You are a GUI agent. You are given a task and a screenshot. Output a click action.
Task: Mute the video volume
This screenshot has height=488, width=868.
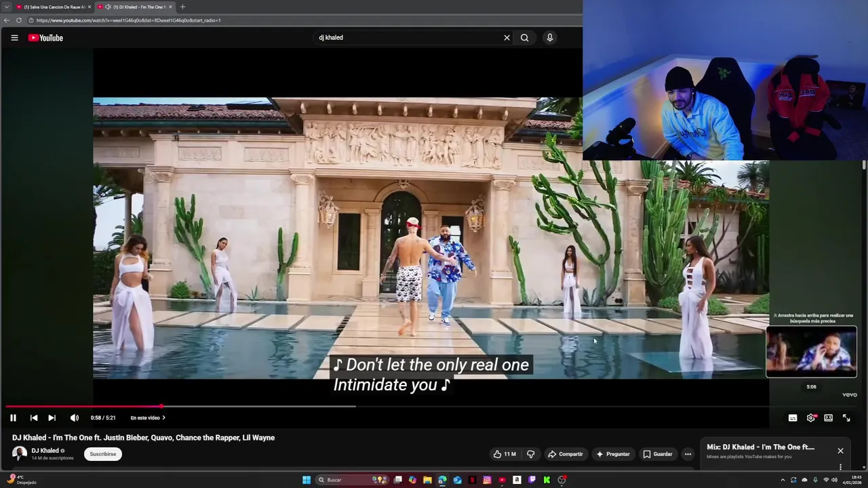coord(75,418)
